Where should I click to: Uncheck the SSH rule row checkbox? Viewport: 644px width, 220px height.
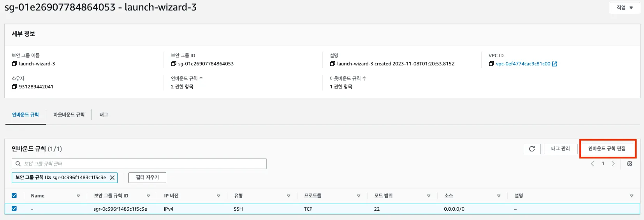point(14,209)
